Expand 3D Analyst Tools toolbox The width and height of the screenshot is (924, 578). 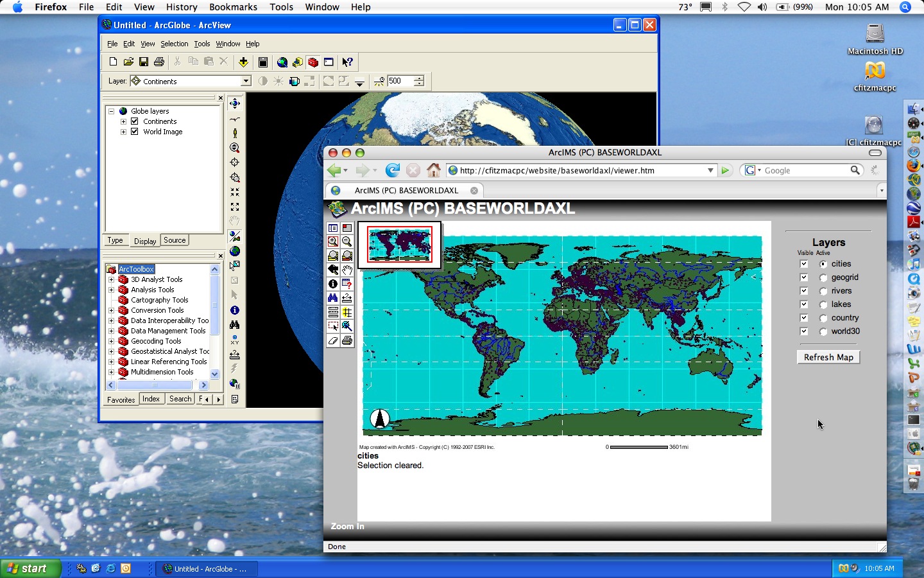tap(111, 279)
